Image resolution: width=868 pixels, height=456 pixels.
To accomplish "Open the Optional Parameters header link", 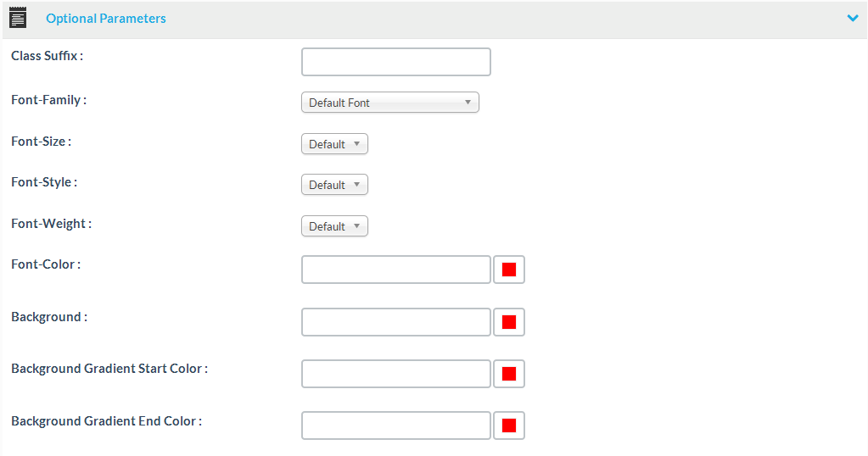I will coord(106,18).
